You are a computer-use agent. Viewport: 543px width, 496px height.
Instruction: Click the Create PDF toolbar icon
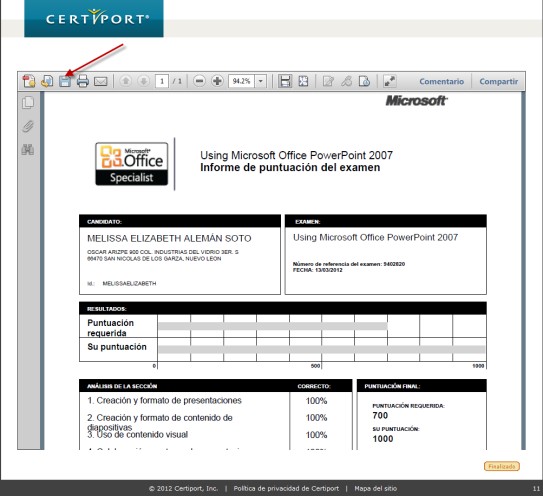click(x=29, y=81)
